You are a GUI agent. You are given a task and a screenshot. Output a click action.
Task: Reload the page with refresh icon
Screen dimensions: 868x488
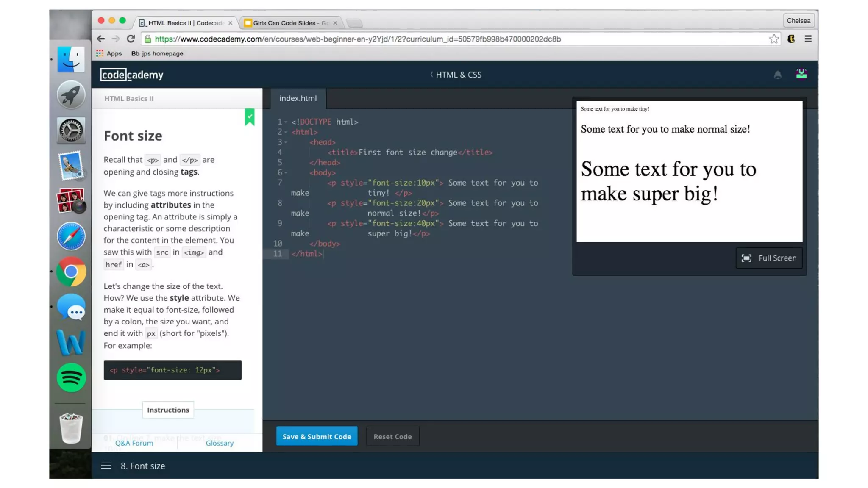tap(131, 39)
